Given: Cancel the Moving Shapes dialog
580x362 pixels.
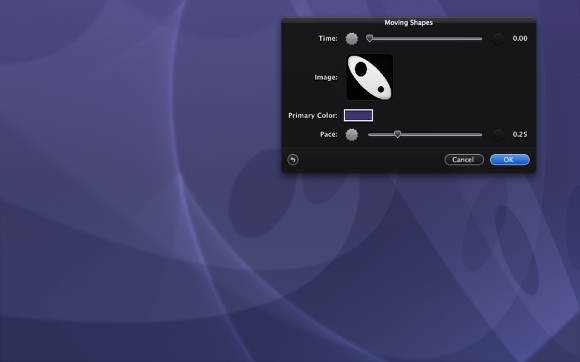Looking at the screenshot, I should click(x=464, y=160).
